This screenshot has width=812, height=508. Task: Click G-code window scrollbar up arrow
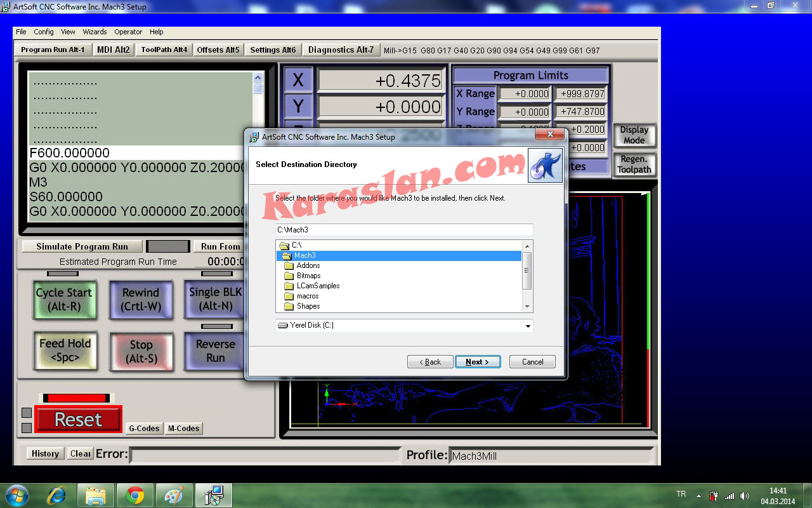(258, 77)
